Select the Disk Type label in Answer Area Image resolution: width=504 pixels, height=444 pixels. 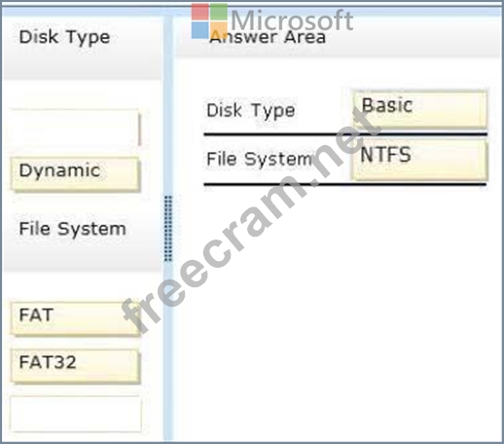coord(251,110)
